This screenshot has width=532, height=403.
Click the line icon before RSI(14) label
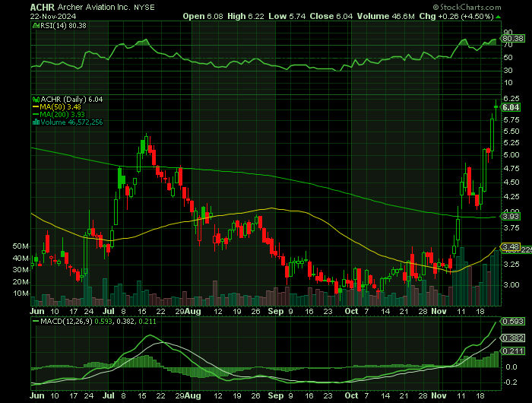click(x=36, y=26)
